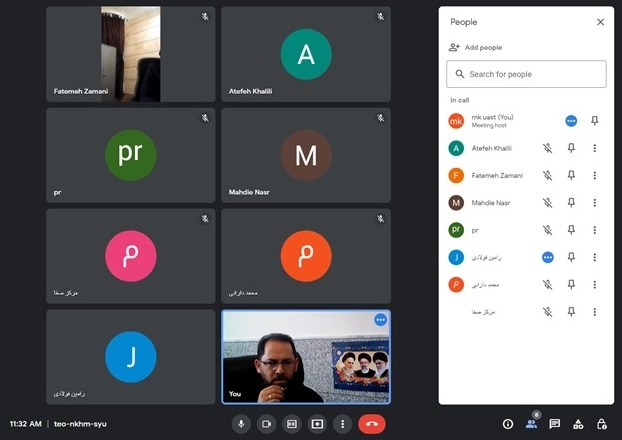Open more actions for Mahdie Nasr

pyautogui.click(x=594, y=202)
